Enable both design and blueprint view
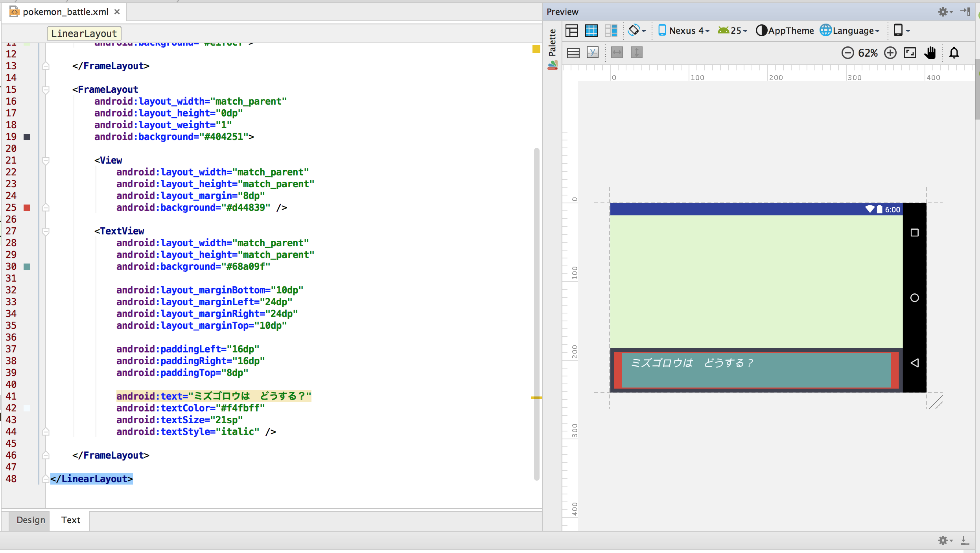Screen dimensions: 980x553 click(611, 31)
